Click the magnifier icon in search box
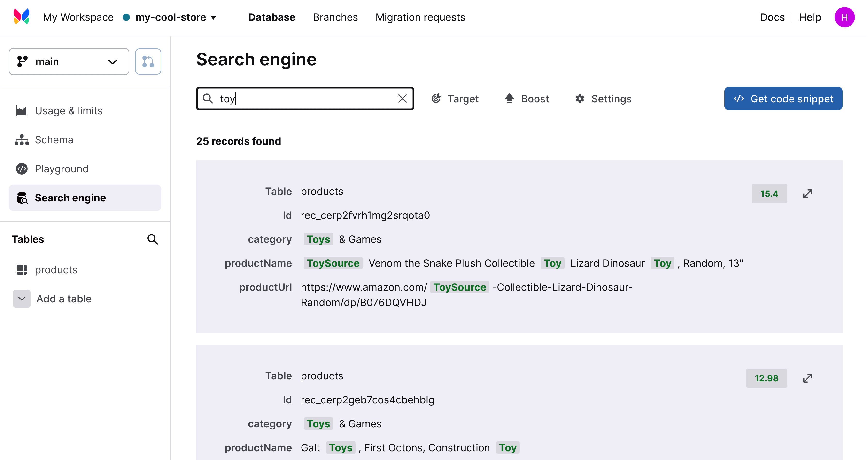This screenshot has height=460, width=868. point(208,99)
